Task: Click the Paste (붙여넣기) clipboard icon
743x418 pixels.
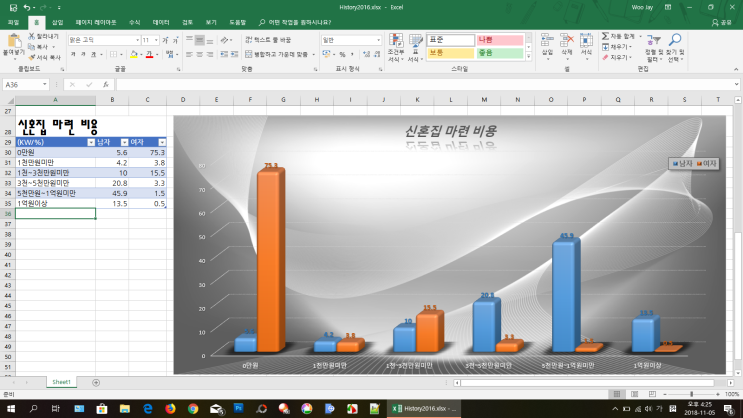Action: (14, 41)
